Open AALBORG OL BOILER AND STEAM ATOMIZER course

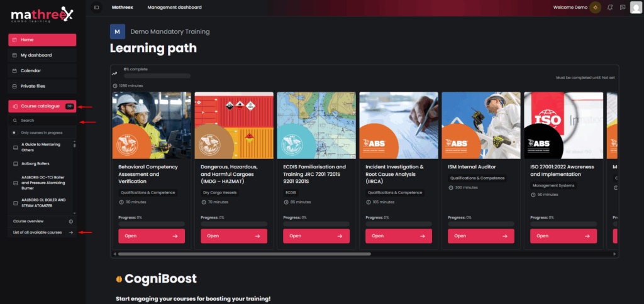coord(42,203)
